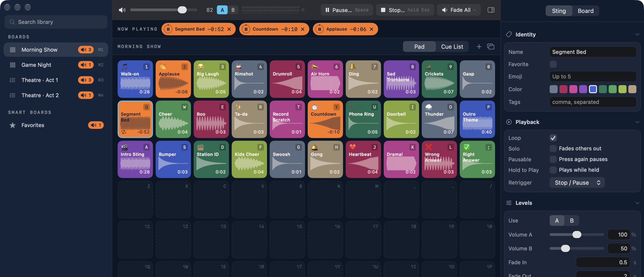
Task: Click the board windows icon beside plus
Action: click(x=491, y=47)
